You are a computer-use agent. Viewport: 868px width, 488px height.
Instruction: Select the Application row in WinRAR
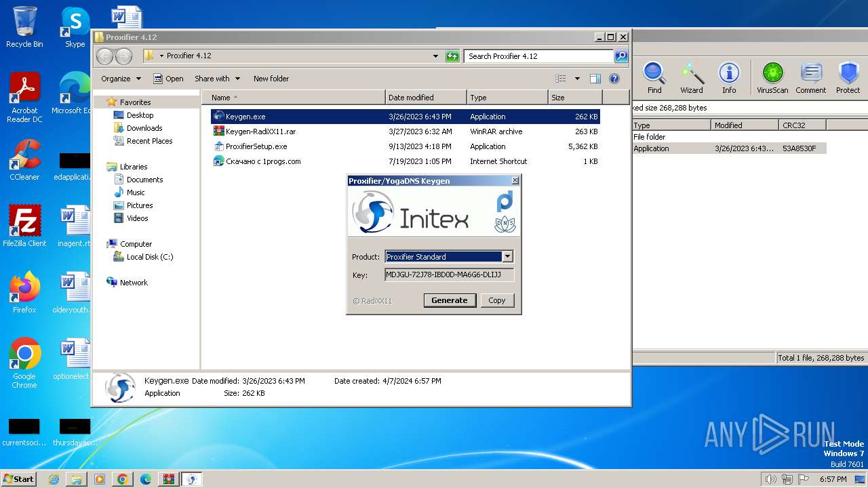(x=729, y=148)
